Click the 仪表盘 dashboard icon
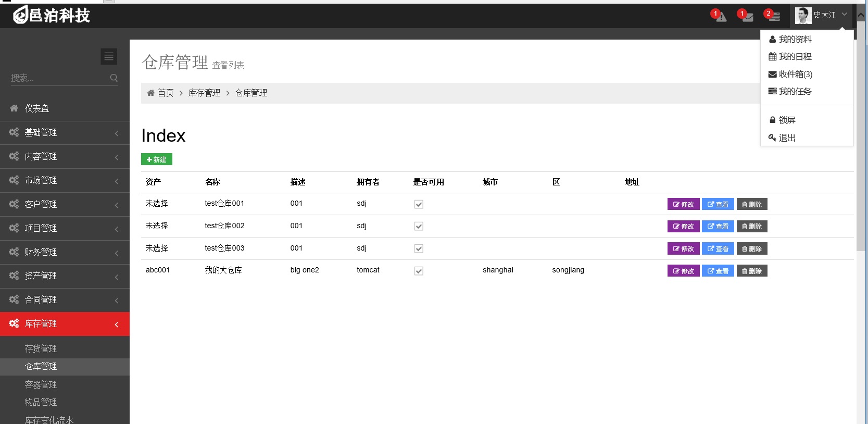The image size is (868, 424). [x=14, y=108]
